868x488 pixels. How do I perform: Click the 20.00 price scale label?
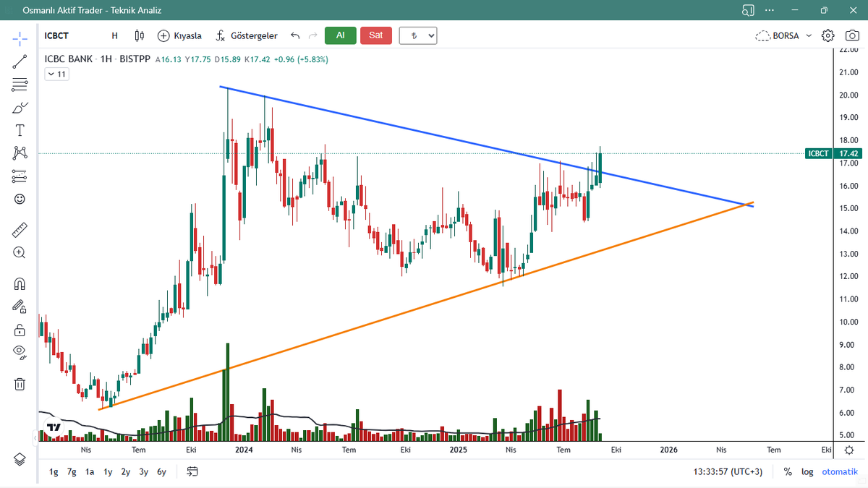click(848, 95)
